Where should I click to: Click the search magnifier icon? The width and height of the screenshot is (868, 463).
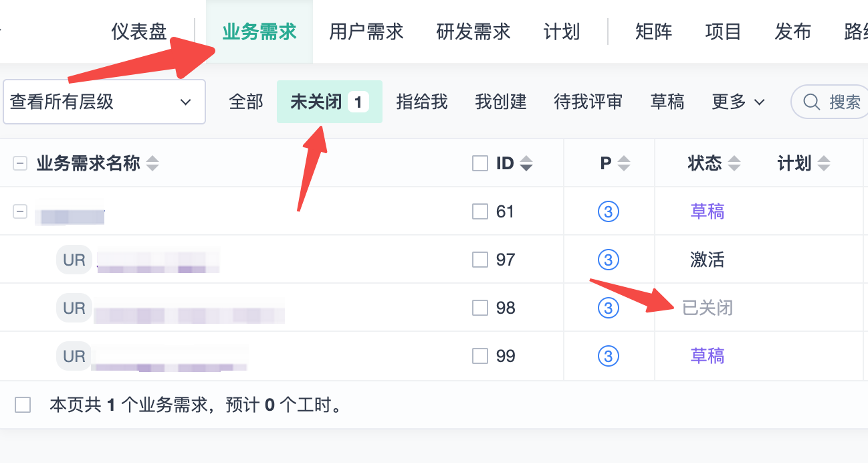click(812, 102)
